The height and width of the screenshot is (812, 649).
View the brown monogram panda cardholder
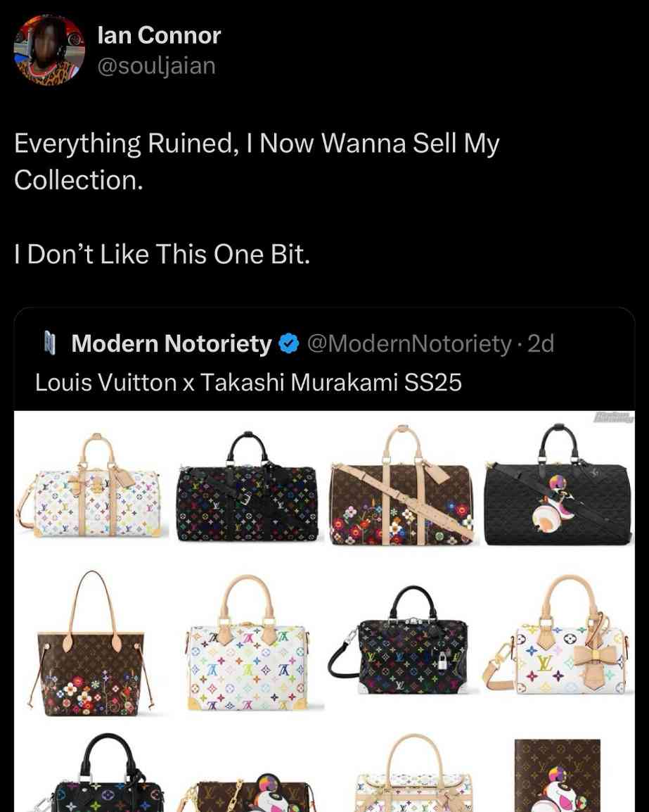tap(558, 775)
